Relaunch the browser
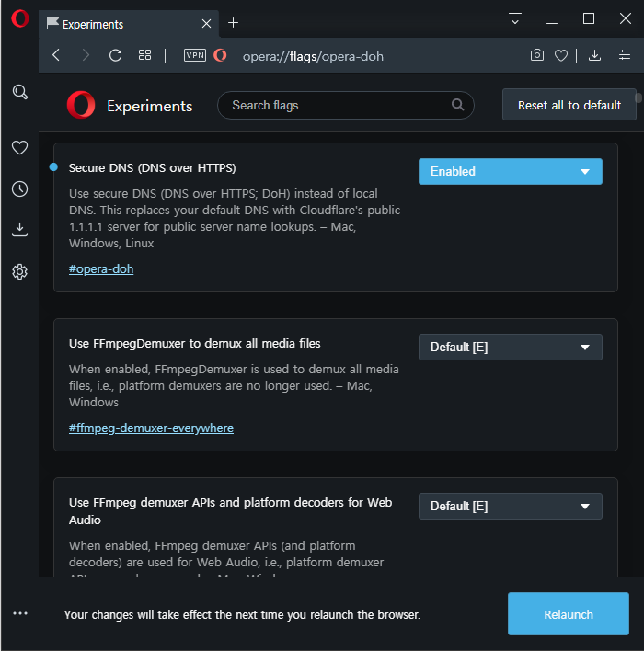Screen dimensions: 644x651 [x=569, y=613]
